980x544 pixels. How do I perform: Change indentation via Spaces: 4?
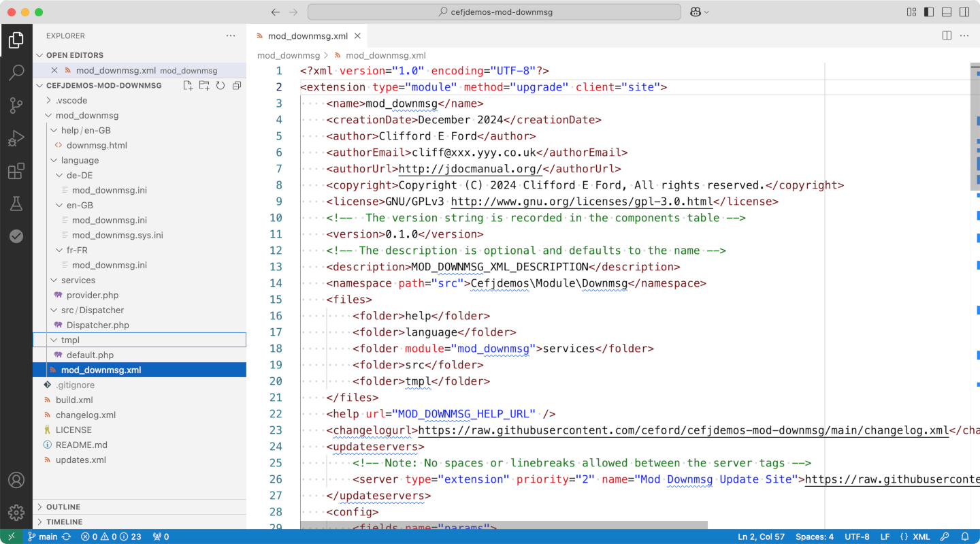(814, 537)
